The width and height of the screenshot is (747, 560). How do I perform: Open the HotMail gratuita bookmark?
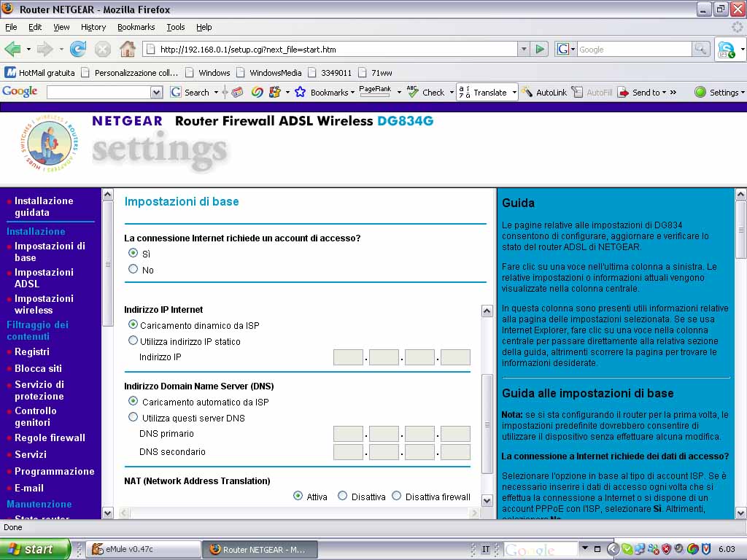pos(40,73)
